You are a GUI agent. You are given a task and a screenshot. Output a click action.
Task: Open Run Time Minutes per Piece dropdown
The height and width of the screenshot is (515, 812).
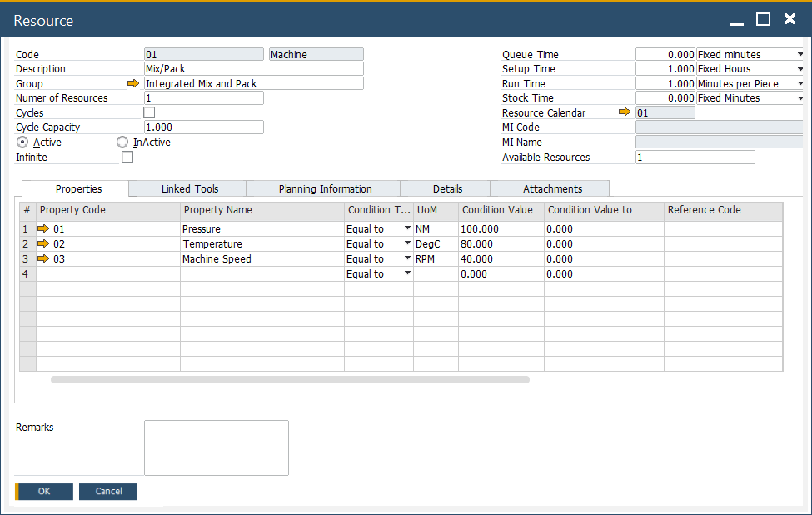800,84
